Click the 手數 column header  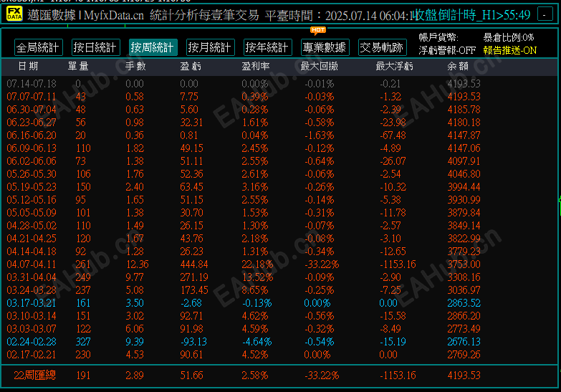tap(135, 66)
